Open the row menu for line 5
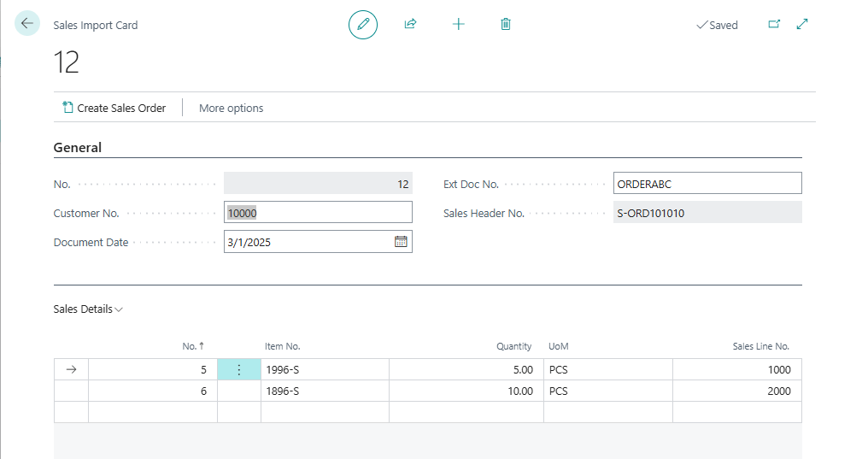Image resolution: width=868 pixels, height=459 pixels. tap(239, 370)
